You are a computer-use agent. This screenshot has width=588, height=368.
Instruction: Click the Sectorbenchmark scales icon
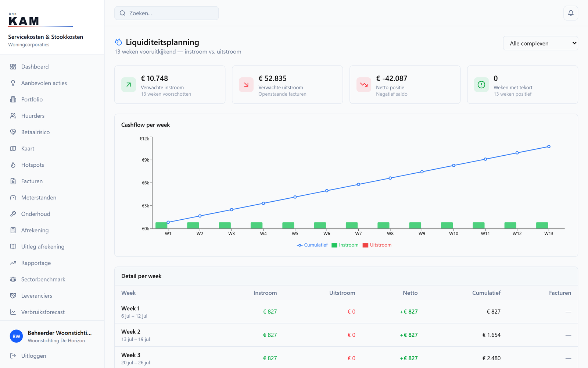[13, 279]
